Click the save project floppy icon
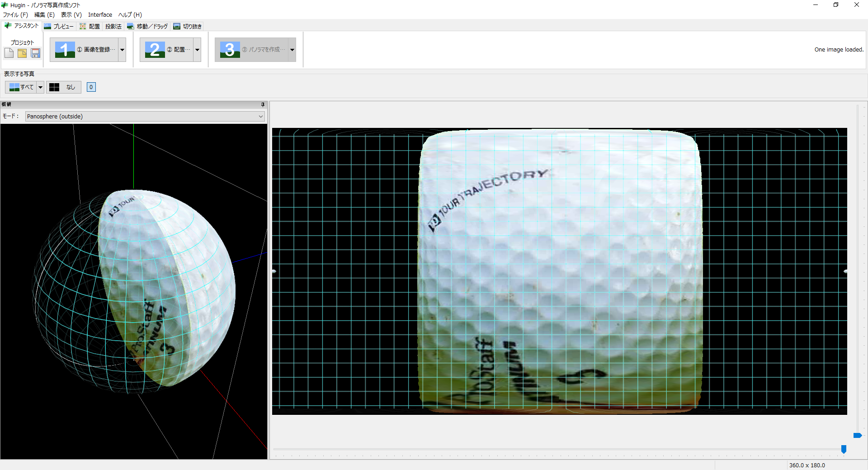Screen dimensions: 868x470 (x=35, y=53)
